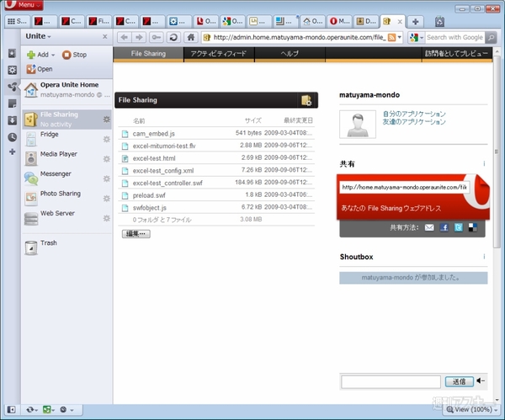Open the Opera Menu button
Viewport: 505px width, 420px height.
[24, 5]
